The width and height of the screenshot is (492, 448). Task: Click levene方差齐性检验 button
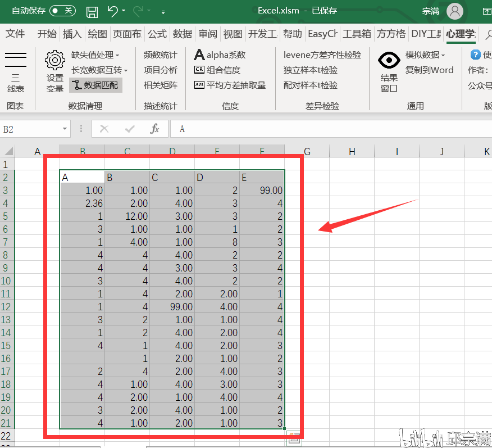click(x=322, y=55)
